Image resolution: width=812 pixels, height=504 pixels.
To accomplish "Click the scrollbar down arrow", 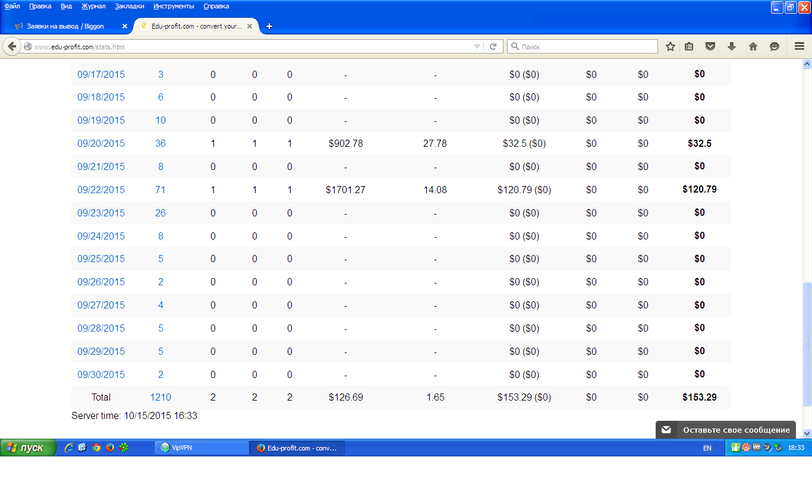I will (x=807, y=433).
